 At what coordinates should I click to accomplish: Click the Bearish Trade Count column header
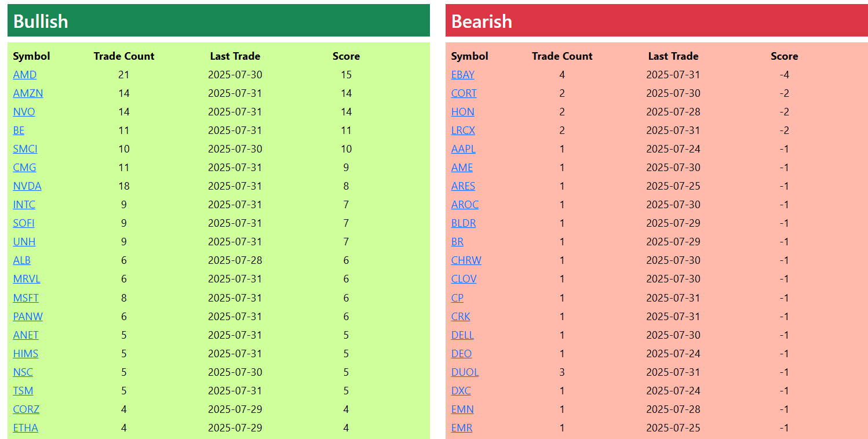562,56
